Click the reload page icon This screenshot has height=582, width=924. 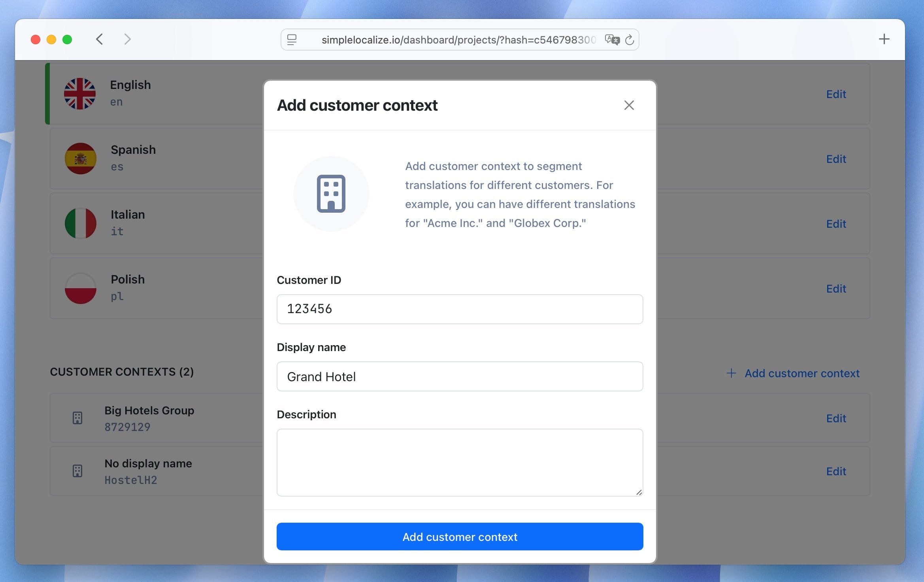click(630, 39)
